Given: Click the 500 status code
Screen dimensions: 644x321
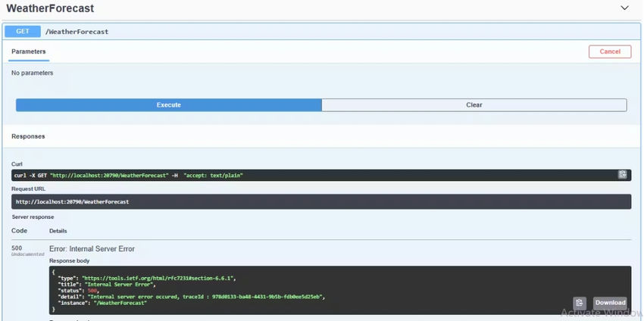Looking at the screenshot, I should click(17, 248).
